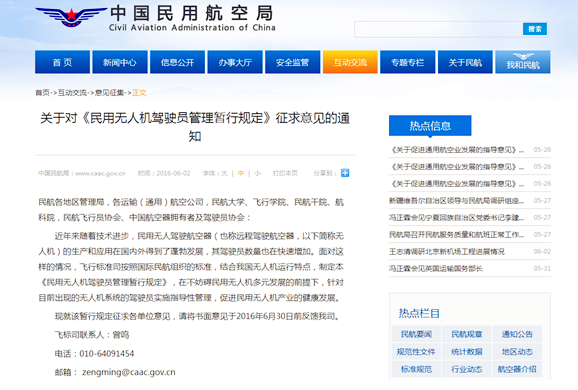This screenshot has height=390, width=578.
Task: Open the 我和民航 nav button
Action: 523,62
